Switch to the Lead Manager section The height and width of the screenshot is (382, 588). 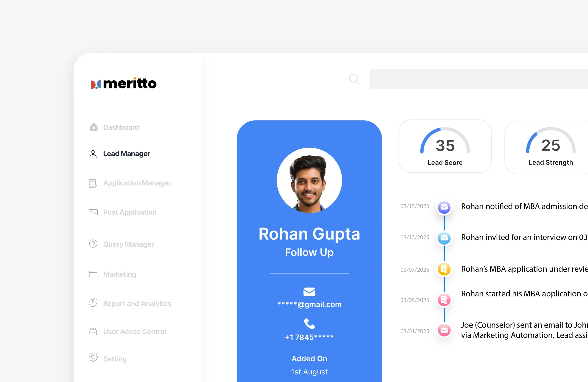point(127,154)
